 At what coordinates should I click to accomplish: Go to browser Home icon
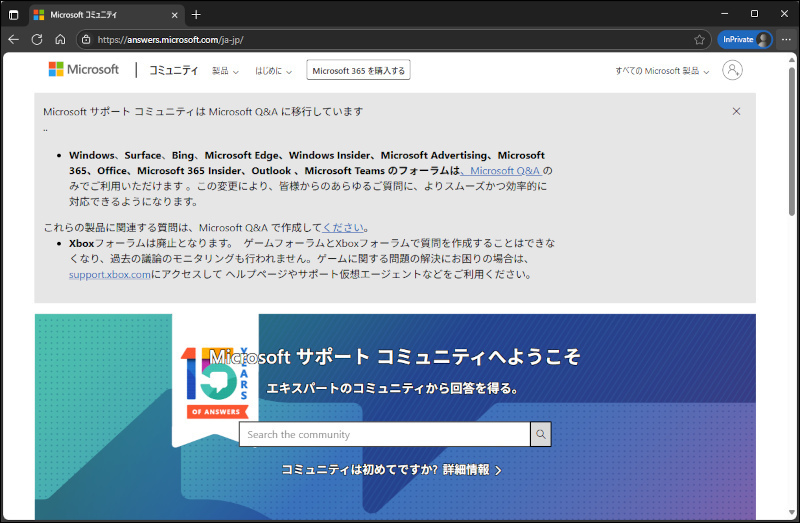60,40
